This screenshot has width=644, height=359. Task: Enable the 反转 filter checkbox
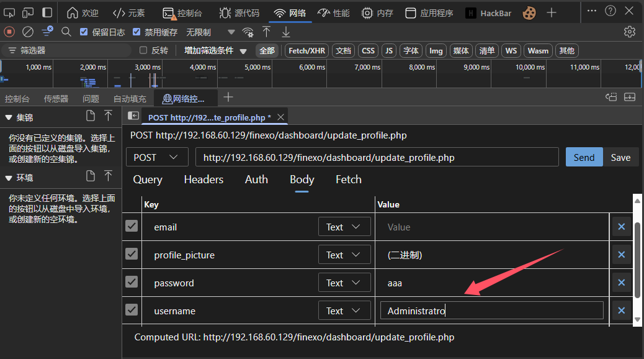[143, 50]
